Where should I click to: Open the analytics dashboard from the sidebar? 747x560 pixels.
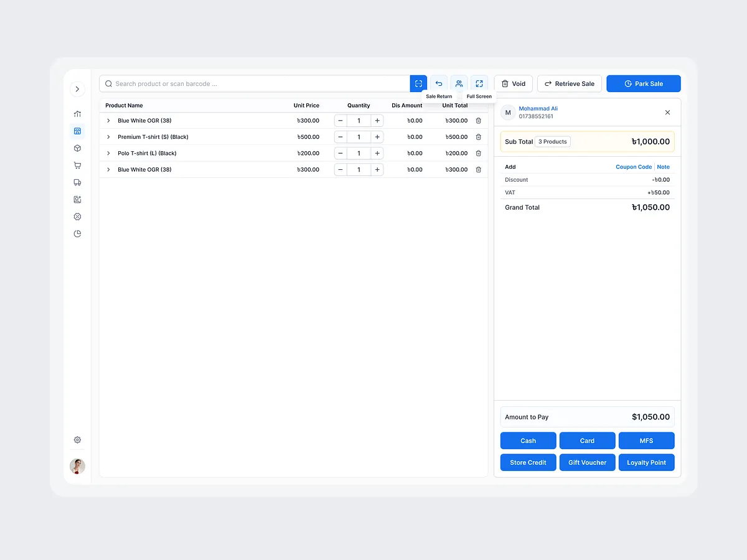tap(77, 114)
